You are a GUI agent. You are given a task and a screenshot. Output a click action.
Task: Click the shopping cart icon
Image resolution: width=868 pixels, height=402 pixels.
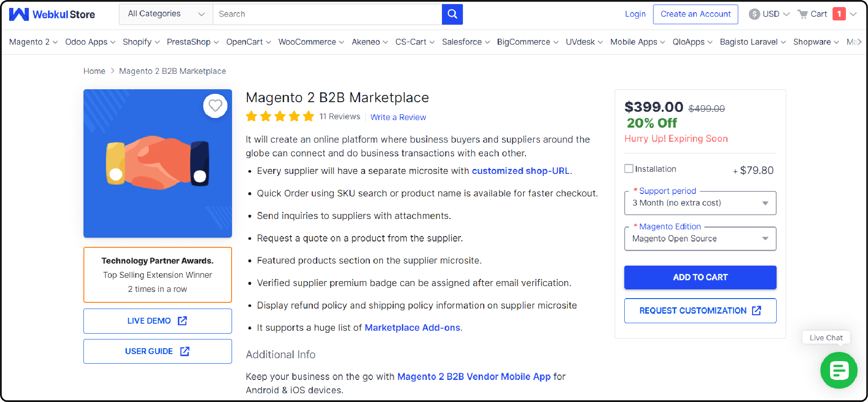[x=802, y=14]
